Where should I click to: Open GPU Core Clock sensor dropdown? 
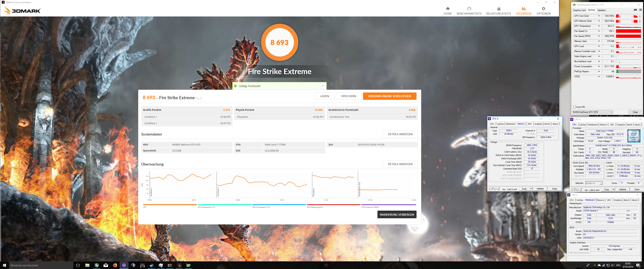[x=599, y=16]
